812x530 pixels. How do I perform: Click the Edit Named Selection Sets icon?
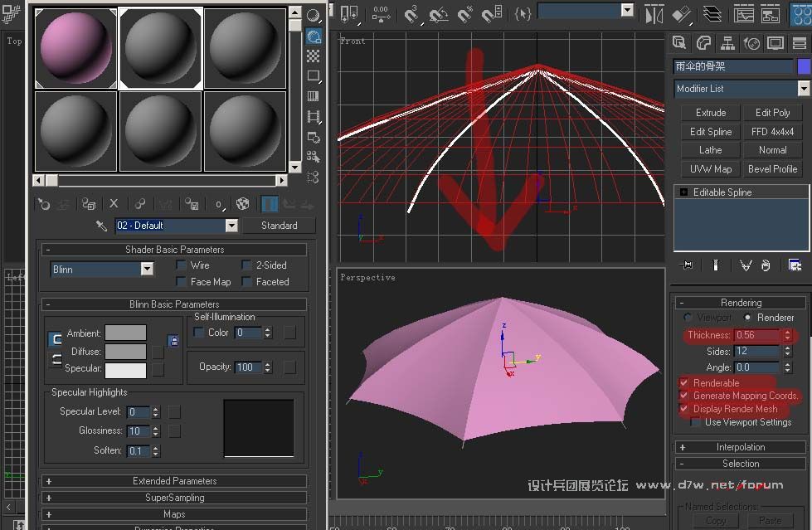point(522,14)
